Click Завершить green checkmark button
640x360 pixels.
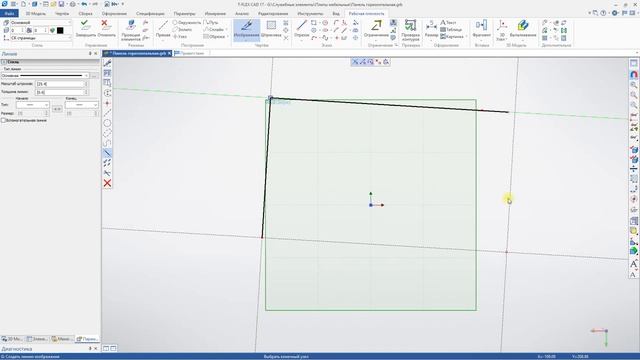pos(85,29)
